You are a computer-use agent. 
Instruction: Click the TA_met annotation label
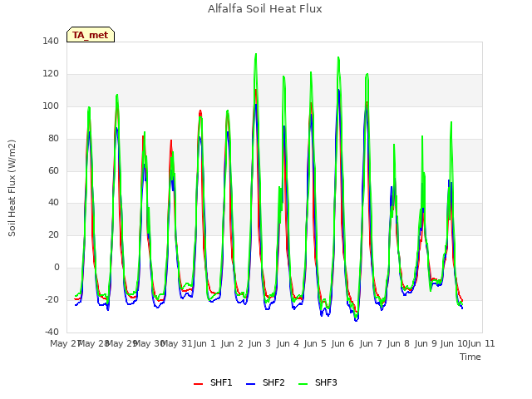(91, 35)
